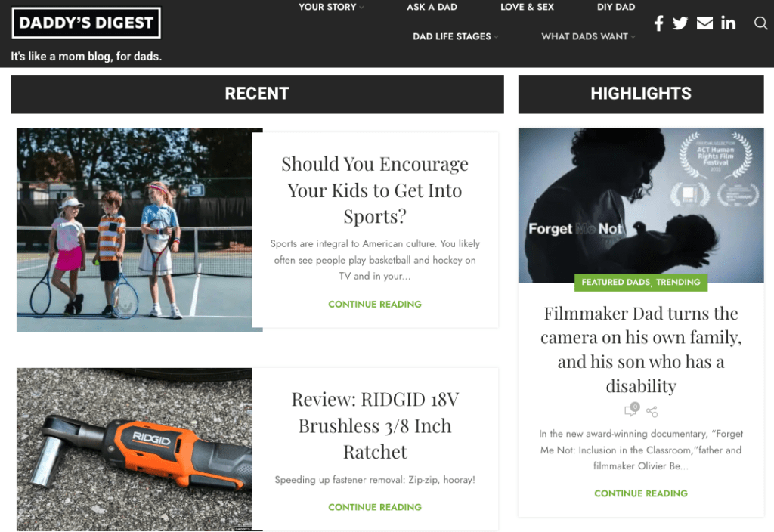Click the share icon under Filmmaker Dad

point(652,411)
